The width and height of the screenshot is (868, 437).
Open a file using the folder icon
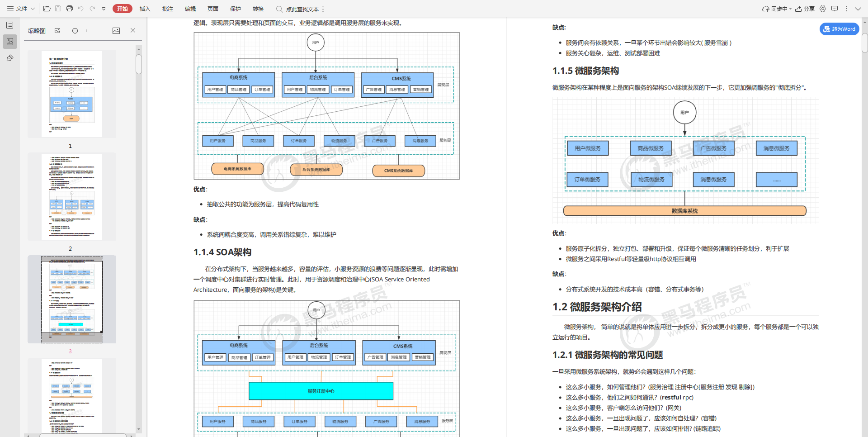pos(47,8)
